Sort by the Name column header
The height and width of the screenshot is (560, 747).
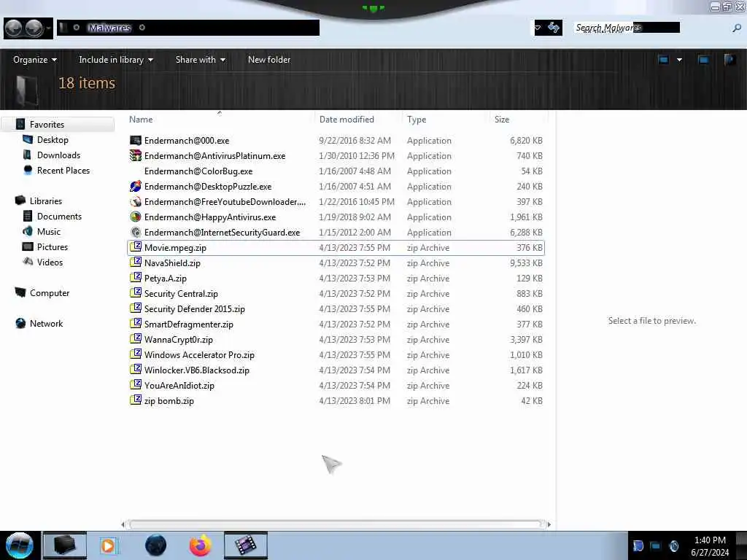[141, 120]
